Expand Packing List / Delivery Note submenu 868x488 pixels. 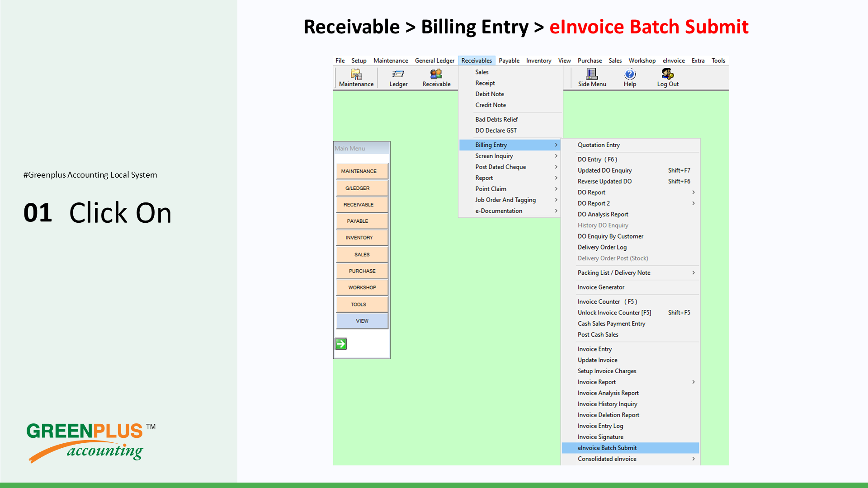coord(630,273)
